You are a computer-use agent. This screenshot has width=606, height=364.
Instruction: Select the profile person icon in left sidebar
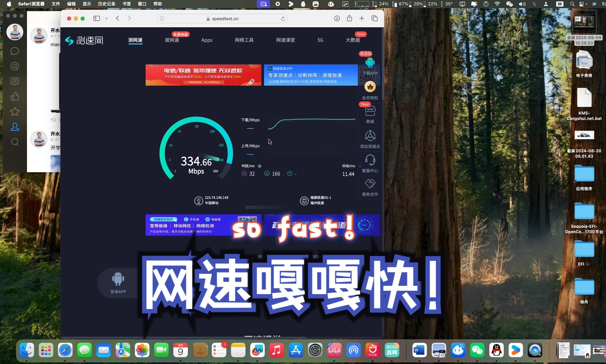15,127
